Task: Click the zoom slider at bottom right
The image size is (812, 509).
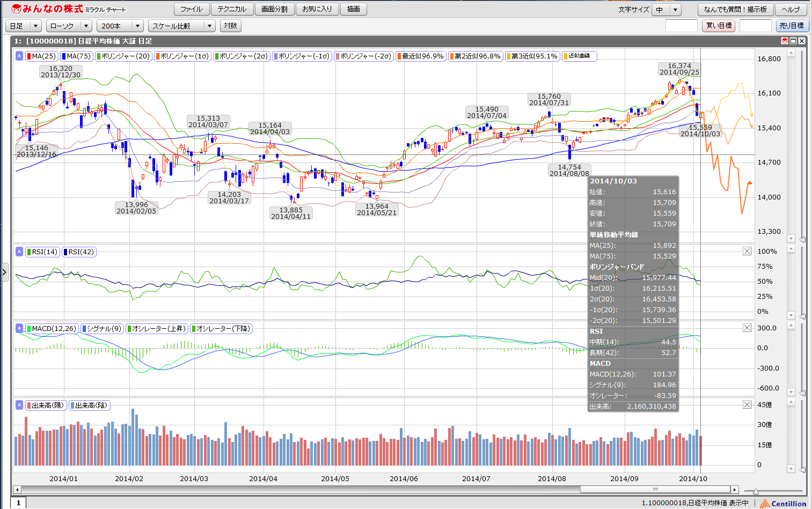Action: point(756,491)
